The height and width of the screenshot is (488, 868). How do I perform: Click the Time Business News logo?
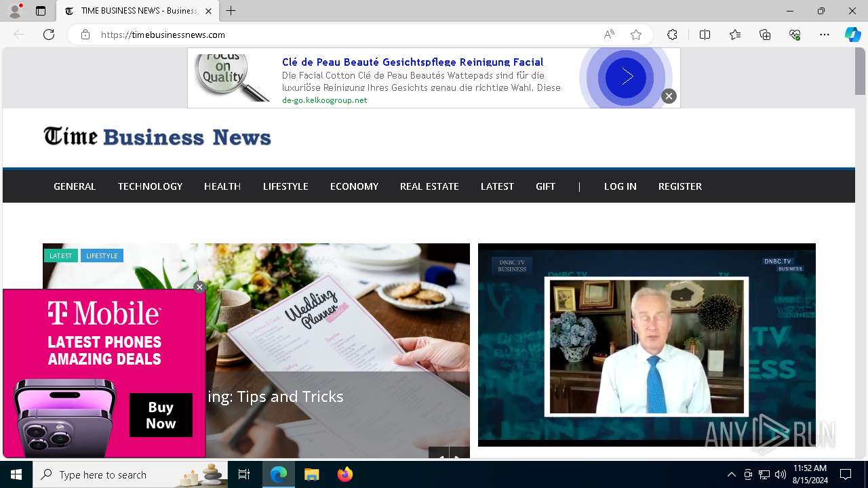click(157, 136)
